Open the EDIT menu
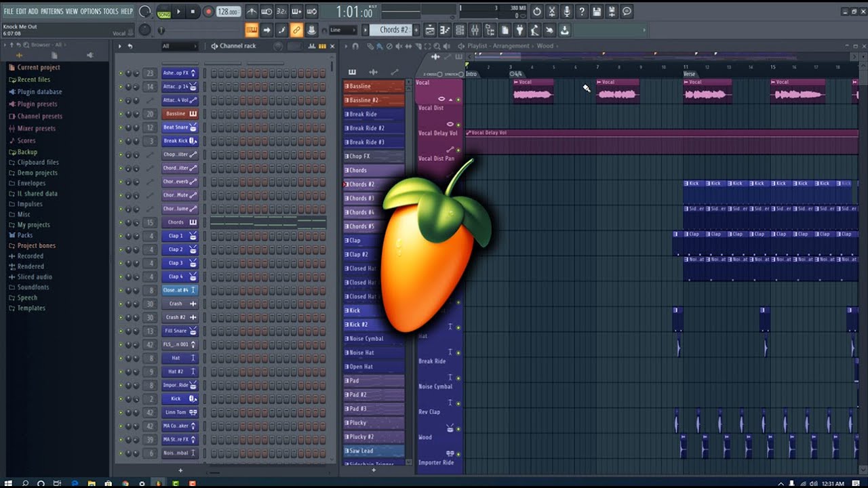 click(21, 12)
